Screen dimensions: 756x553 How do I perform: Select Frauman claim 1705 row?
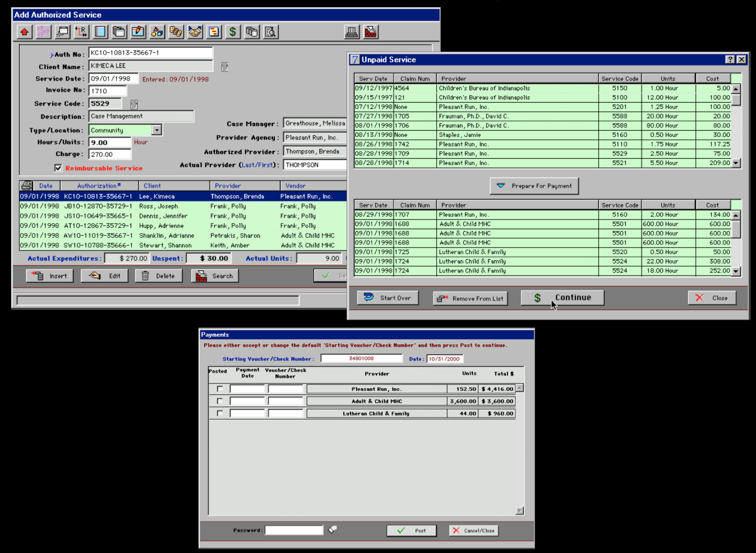pos(543,116)
